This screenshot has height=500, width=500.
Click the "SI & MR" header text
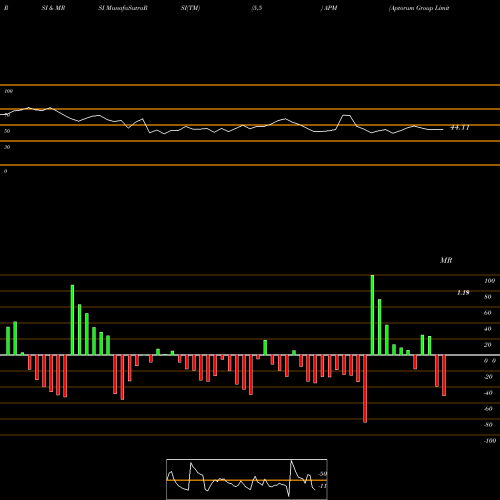(53, 8)
